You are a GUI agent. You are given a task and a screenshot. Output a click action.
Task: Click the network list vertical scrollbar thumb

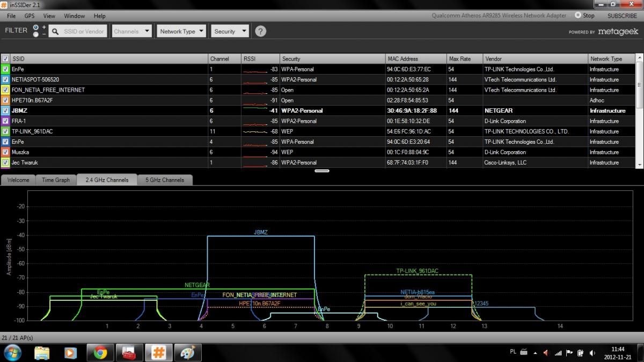click(x=639, y=85)
